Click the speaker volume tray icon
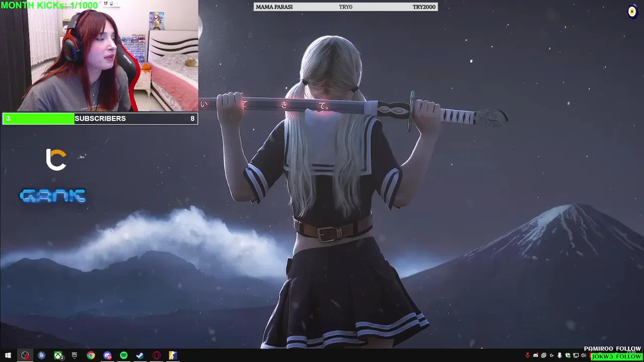 click(x=584, y=355)
